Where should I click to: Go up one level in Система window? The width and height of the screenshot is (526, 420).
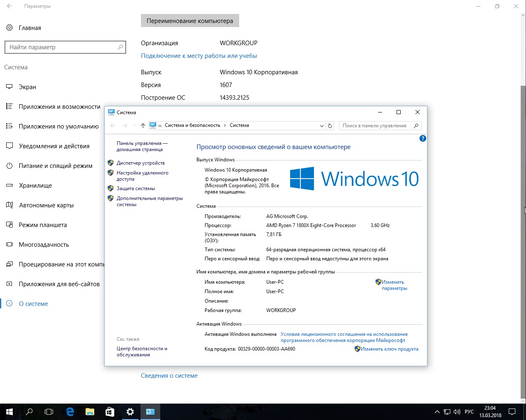click(143, 126)
